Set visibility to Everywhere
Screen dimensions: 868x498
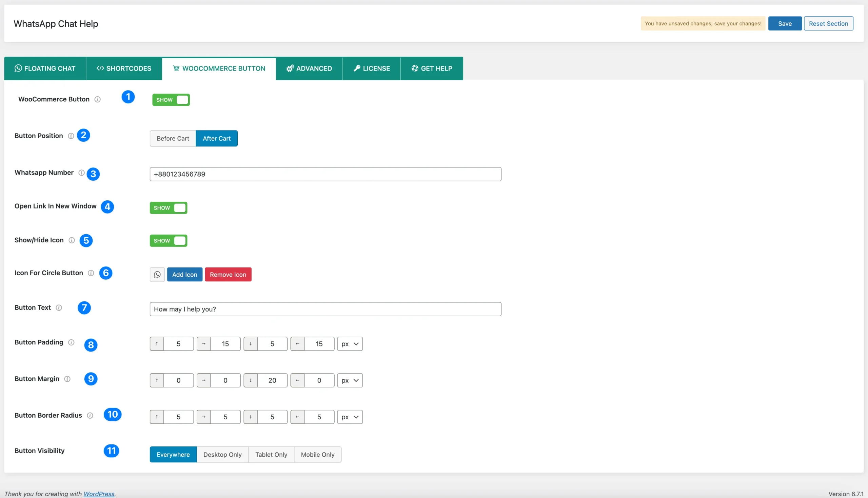173,455
